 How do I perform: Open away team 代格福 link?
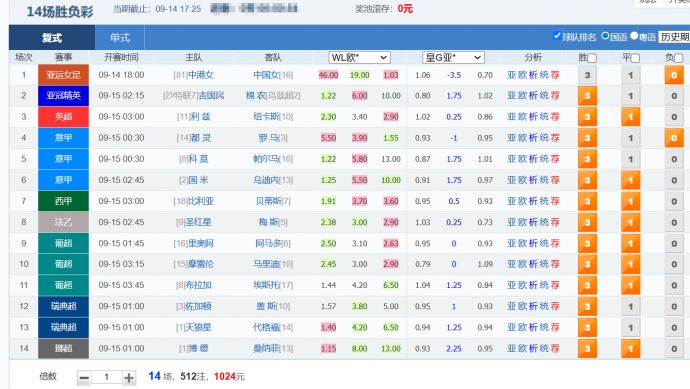pyautogui.click(x=266, y=327)
